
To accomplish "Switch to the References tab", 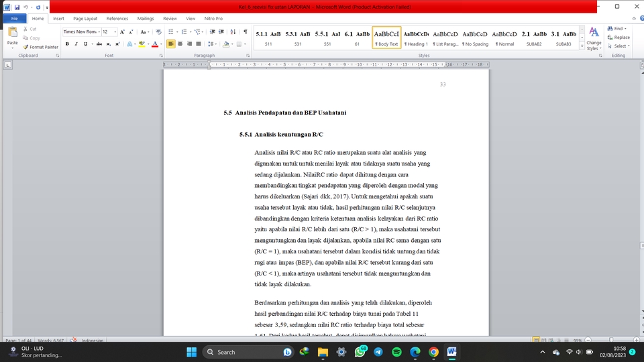I will (x=117, y=19).
